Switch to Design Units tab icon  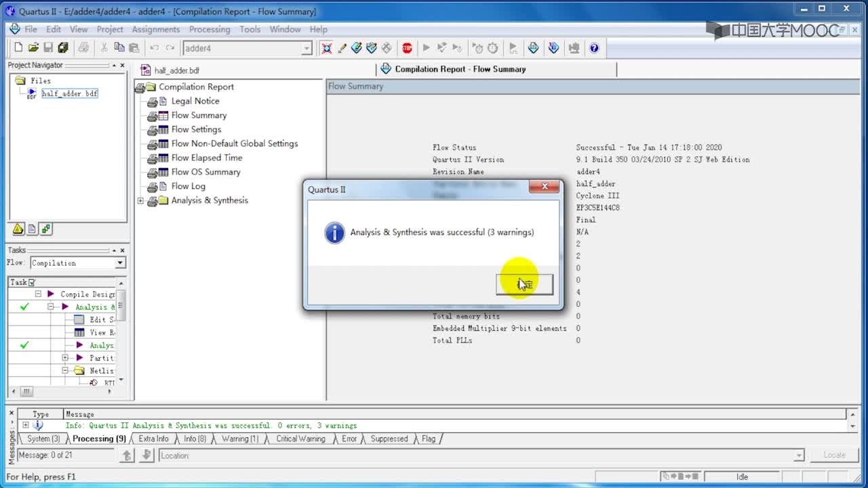46,229
